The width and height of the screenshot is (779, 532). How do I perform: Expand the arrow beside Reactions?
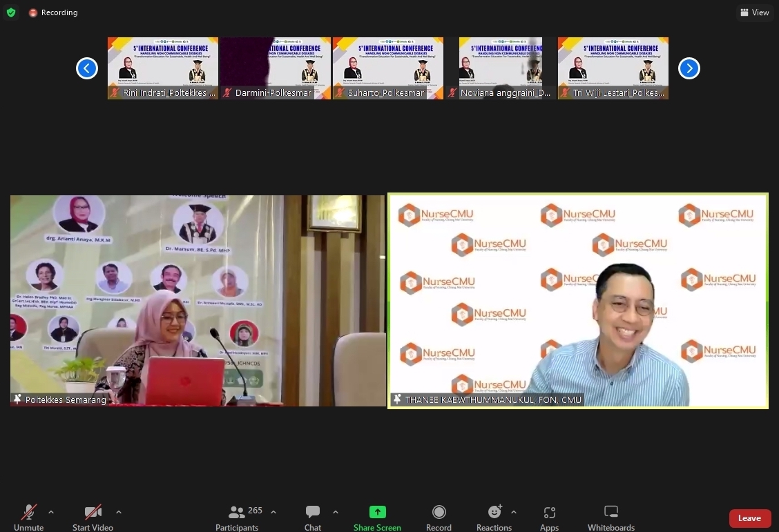pos(513,512)
